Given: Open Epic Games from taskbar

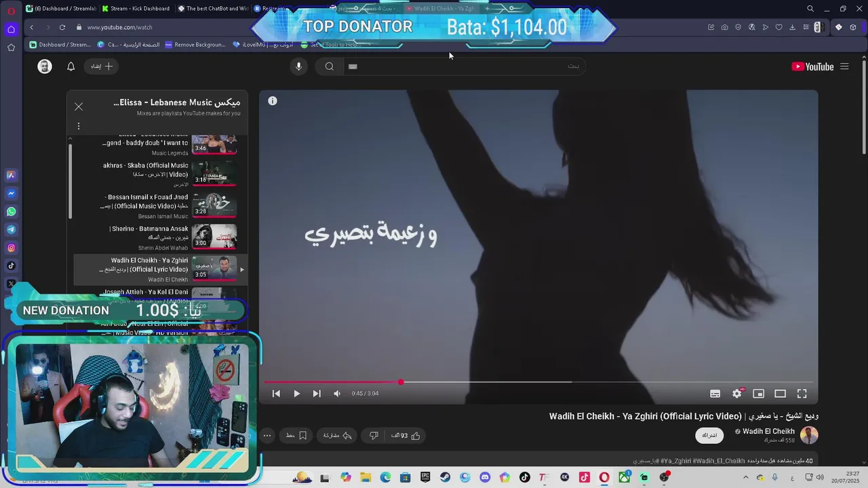Looking at the screenshot, I should click(x=425, y=477).
